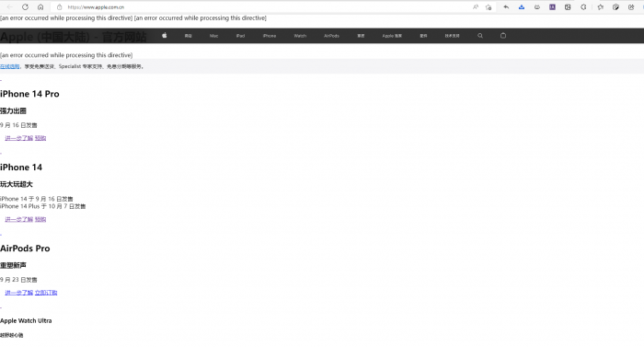Follow the pre-order link under iPhone 14
Viewport: 644px width, 347px height.
[x=40, y=220]
